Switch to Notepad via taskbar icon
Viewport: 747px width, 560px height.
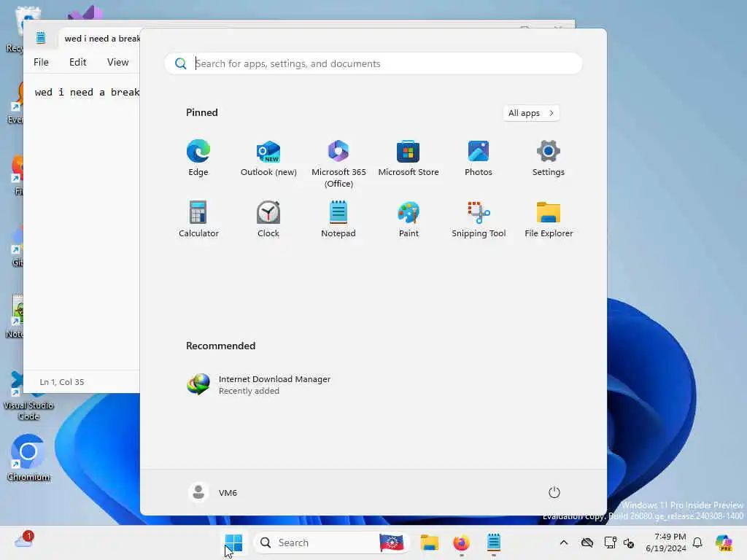[494, 542]
